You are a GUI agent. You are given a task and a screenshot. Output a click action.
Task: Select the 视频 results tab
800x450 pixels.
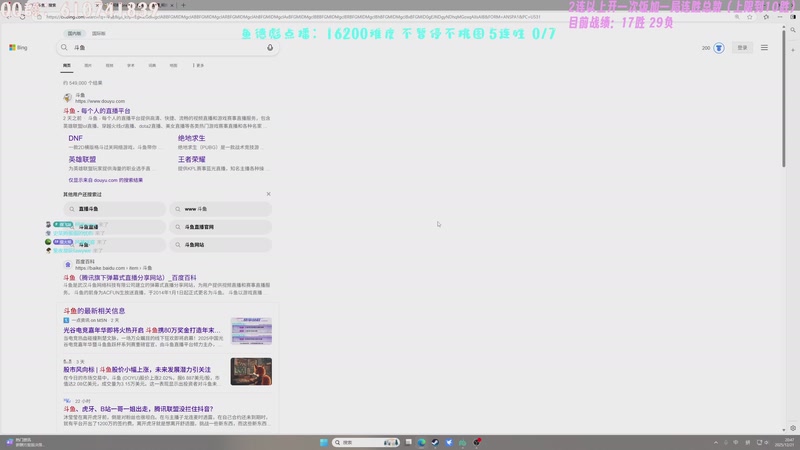click(x=110, y=65)
